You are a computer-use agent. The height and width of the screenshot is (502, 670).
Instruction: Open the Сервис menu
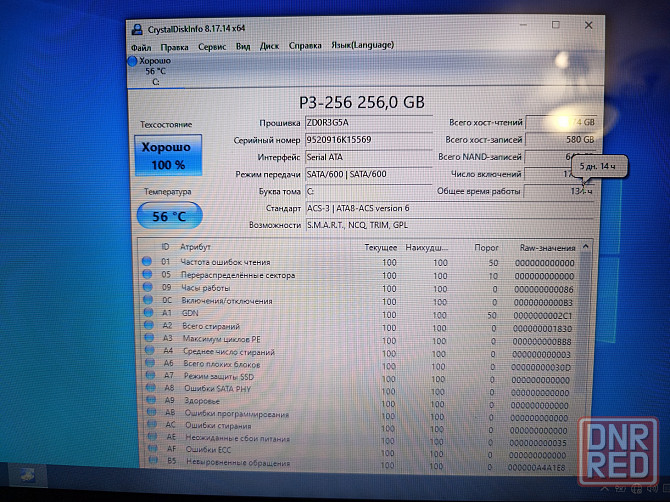coord(212,47)
